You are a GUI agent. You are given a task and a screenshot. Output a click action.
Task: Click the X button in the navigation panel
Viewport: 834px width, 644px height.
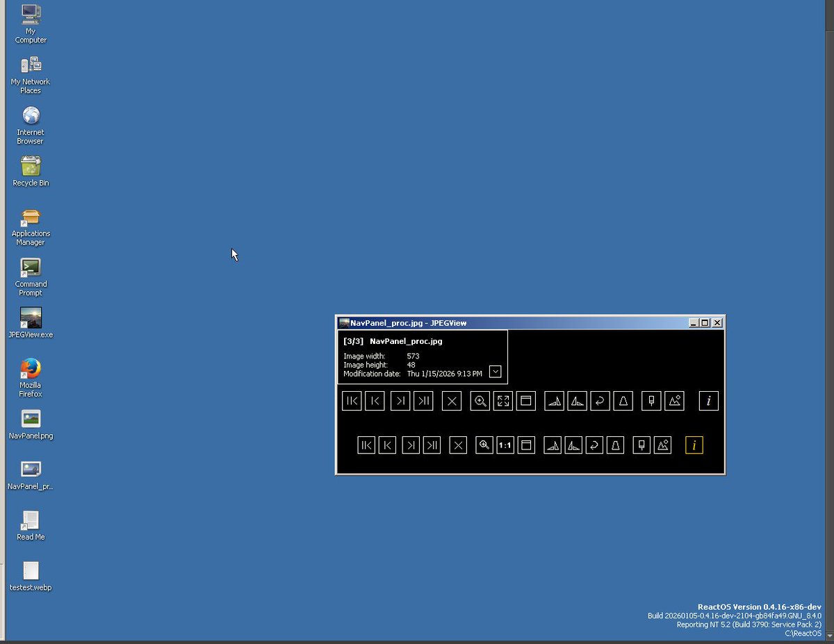[457, 445]
